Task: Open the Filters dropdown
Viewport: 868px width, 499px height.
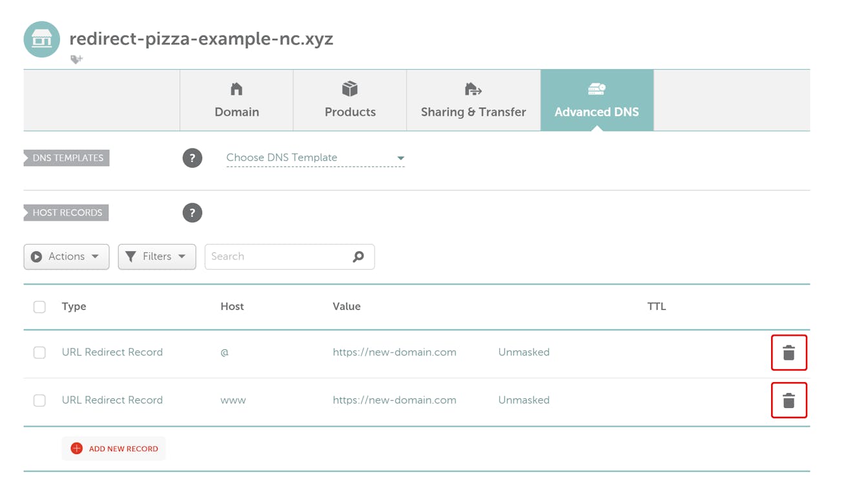Action: [x=157, y=257]
